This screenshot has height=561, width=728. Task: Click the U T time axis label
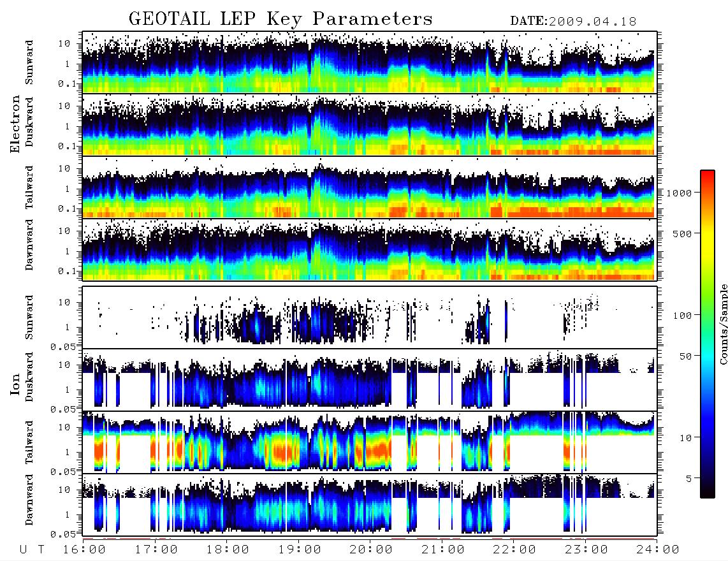click(x=33, y=550)
